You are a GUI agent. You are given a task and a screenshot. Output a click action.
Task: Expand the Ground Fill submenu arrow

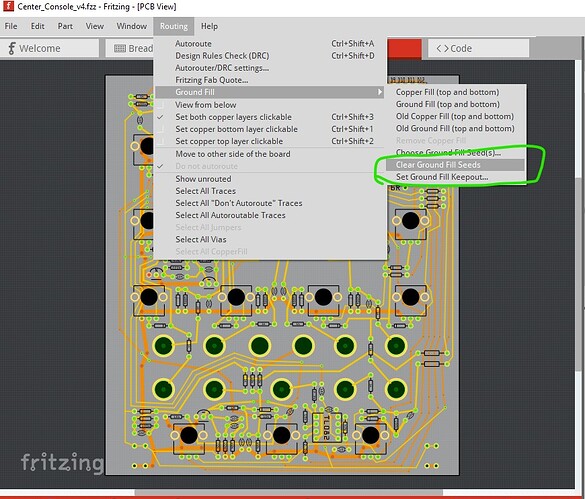click(x=379, y=92)
